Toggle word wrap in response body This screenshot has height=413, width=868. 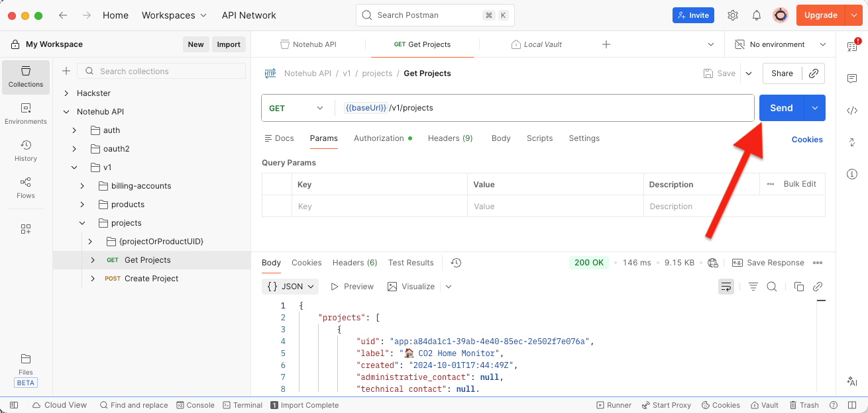(x=726, y=287)
